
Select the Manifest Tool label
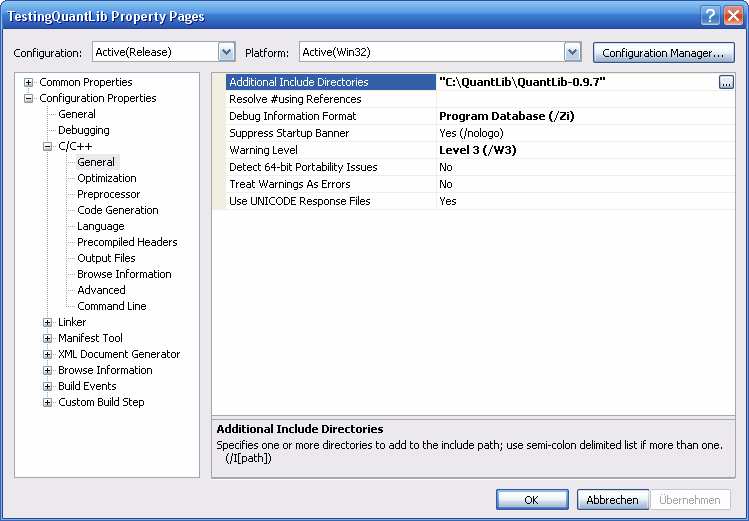(90, 338)
